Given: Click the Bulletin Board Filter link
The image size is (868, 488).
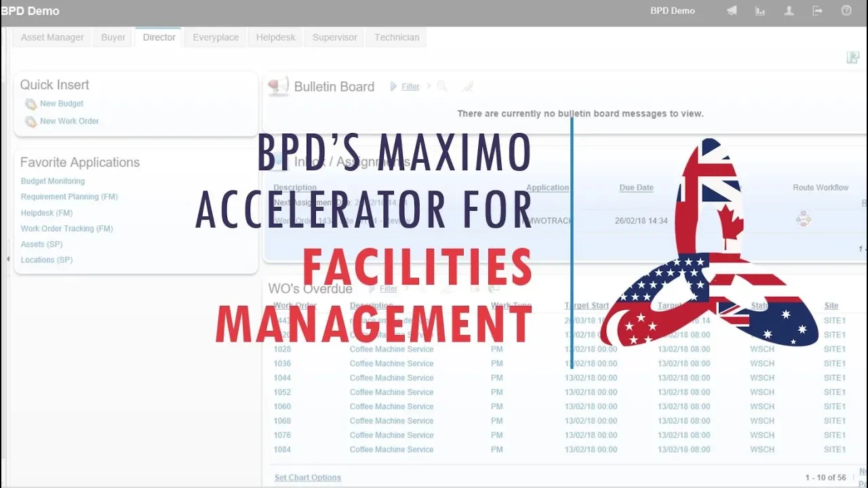Looking at the screenshot, I should coord(410,87).
